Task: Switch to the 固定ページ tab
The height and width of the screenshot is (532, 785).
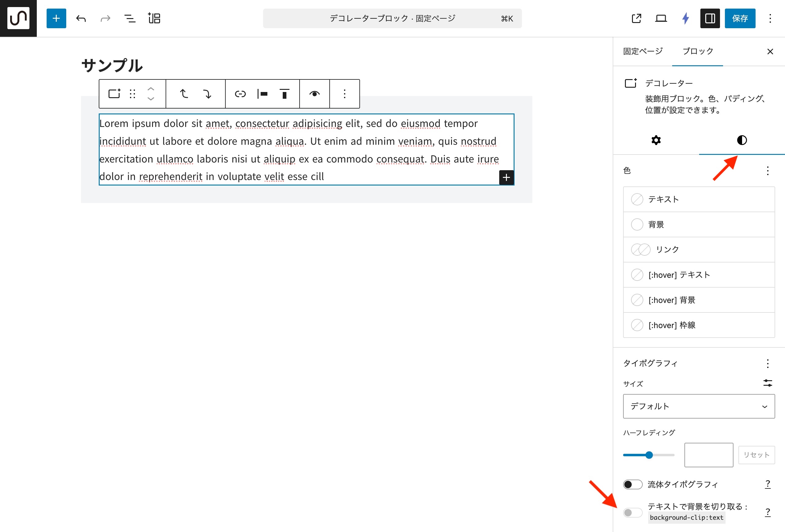Action: pos(642,51)
